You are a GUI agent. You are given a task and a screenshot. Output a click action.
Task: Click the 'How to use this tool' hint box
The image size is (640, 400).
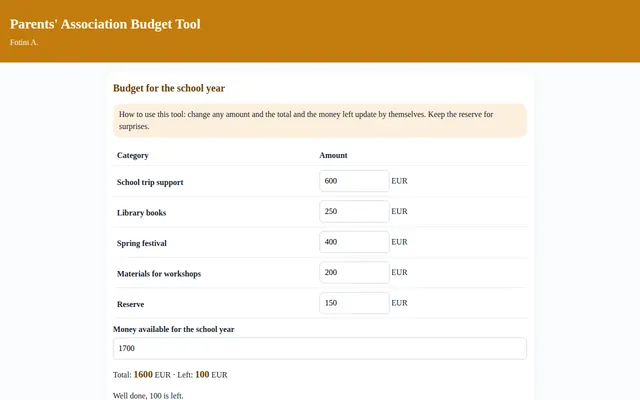click(320, 120)
